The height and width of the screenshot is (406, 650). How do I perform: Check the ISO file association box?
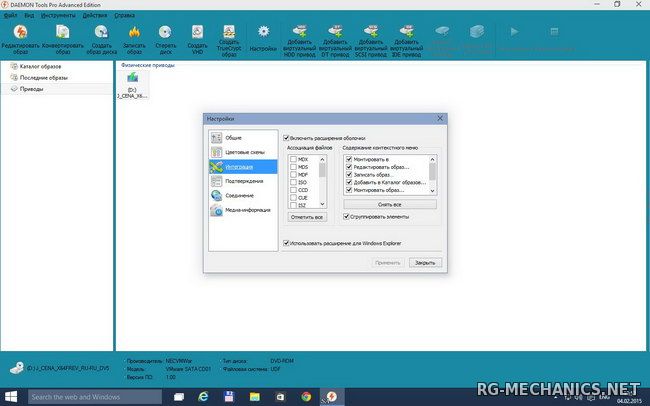click(292, 182)
